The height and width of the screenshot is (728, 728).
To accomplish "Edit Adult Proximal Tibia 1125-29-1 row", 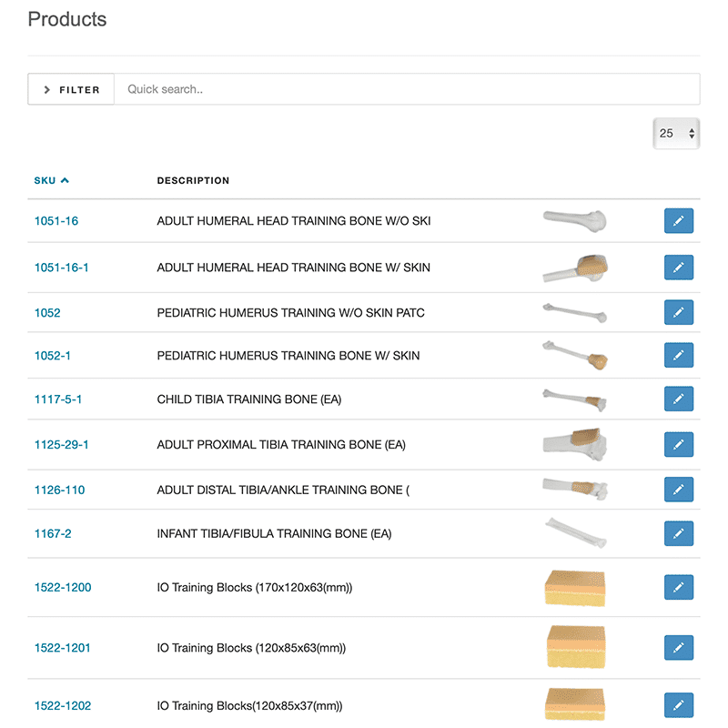I will pyautogui.click(x=678, y=444).
